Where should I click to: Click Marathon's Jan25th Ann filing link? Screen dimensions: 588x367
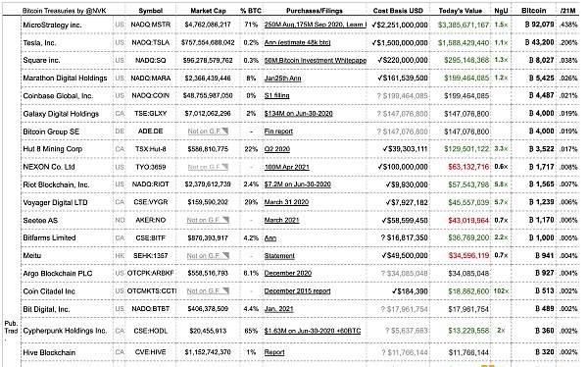(283, 79)
